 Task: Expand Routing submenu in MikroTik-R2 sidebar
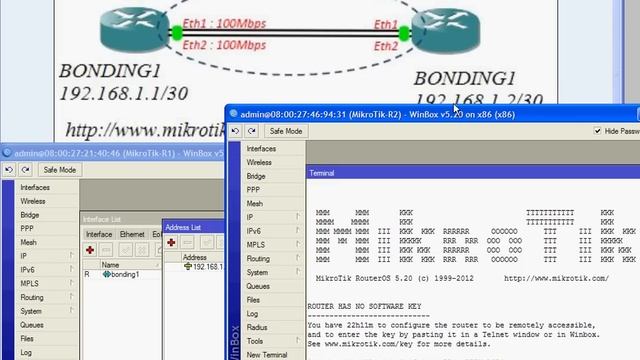click(x=298, y=258)
